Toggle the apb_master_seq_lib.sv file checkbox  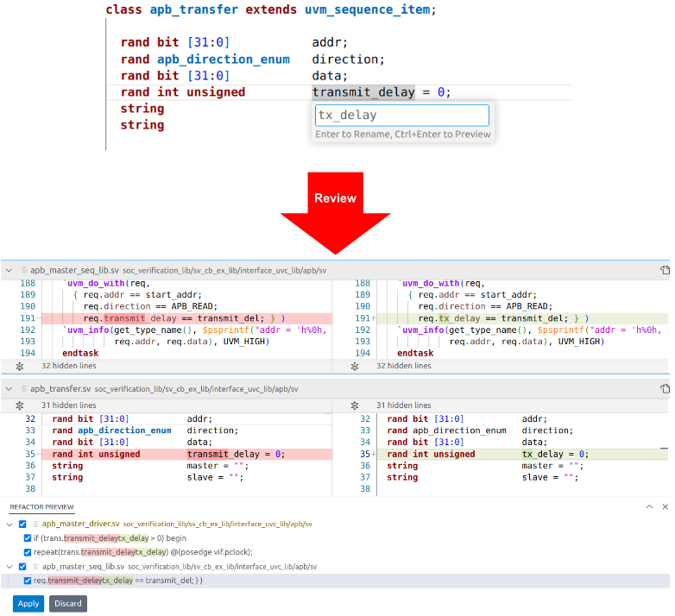pyautogui.click(x=22, y=567)
